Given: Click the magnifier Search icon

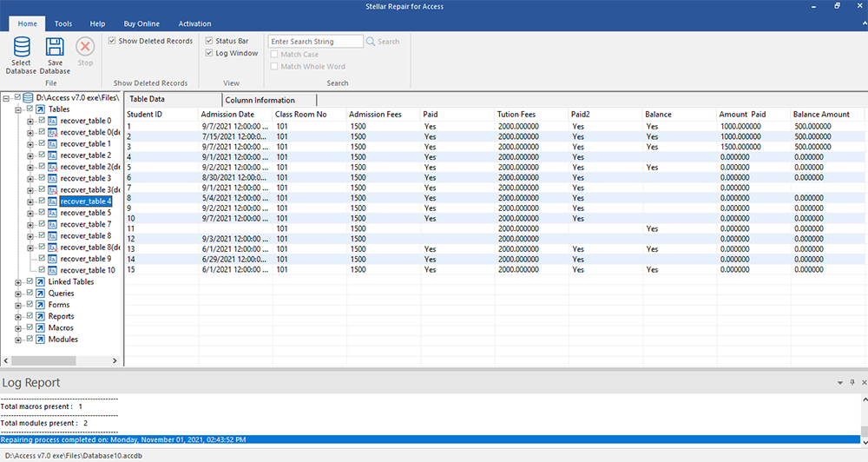Looking at the screenshot, I should [x=372, y=42].
